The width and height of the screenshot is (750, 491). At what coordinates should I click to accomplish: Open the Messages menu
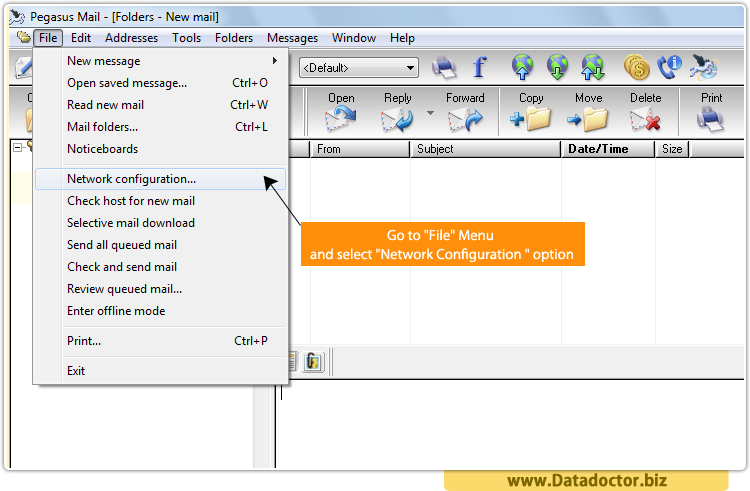[x=292, y=38]
